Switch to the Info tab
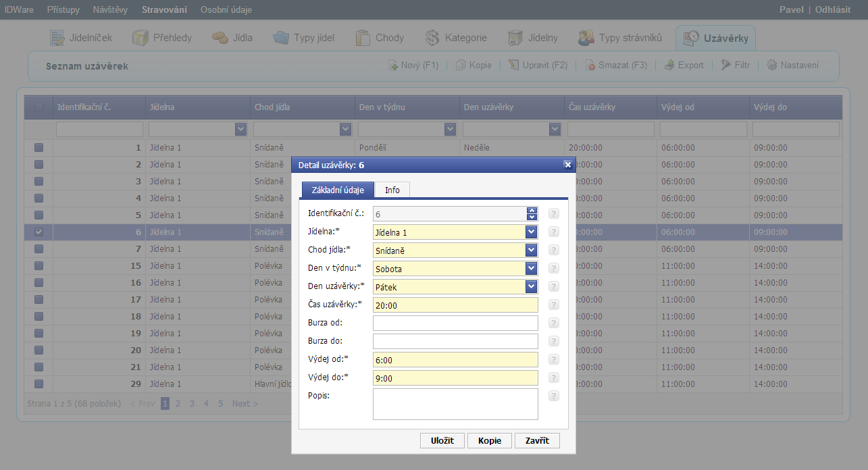 392,190
